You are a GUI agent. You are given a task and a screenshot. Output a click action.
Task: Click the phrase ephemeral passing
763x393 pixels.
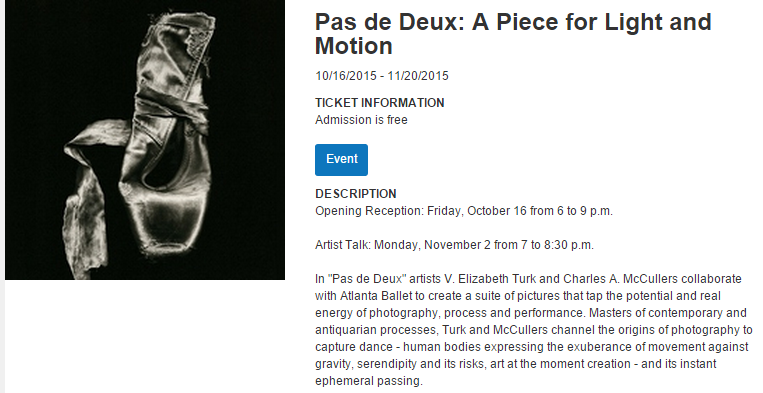coord(367,381)
